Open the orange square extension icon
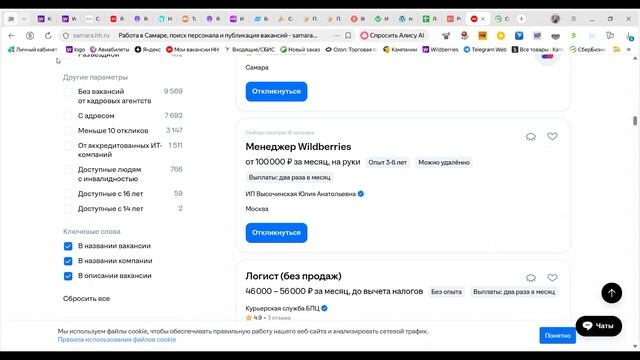This screenshot has width=640, height=360. click(x=482, y=36)
